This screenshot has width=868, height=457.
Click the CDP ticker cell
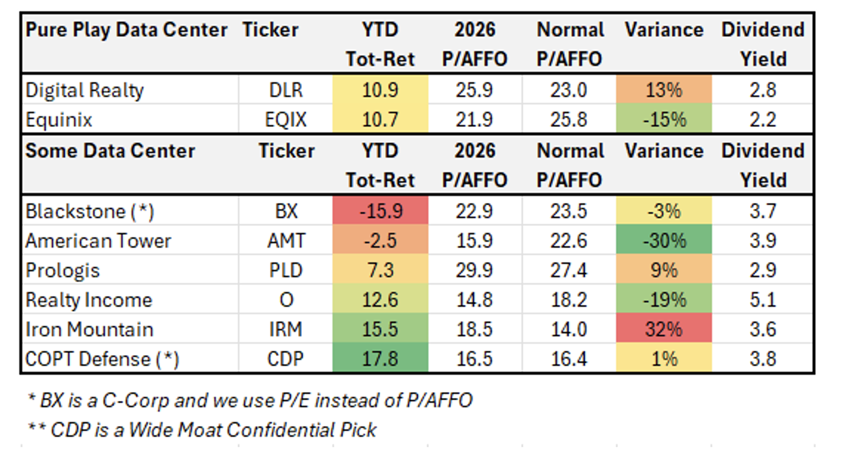click(286, 359)
